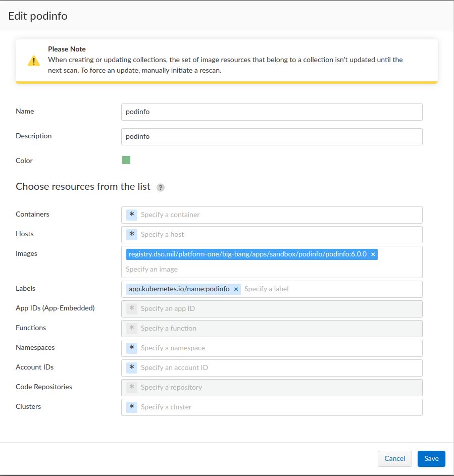
Task: Click the asterisk wildcard in Namespaces field
Action: coord(132,348)
